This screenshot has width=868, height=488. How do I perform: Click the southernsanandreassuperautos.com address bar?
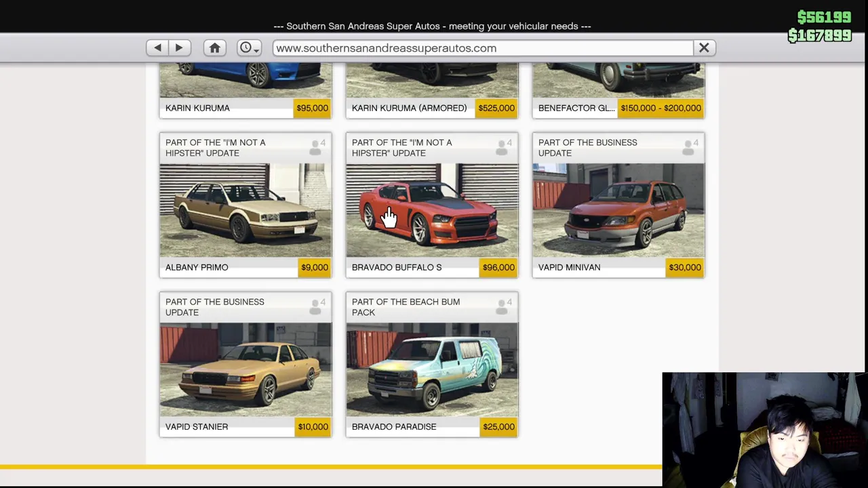[484, 48]
